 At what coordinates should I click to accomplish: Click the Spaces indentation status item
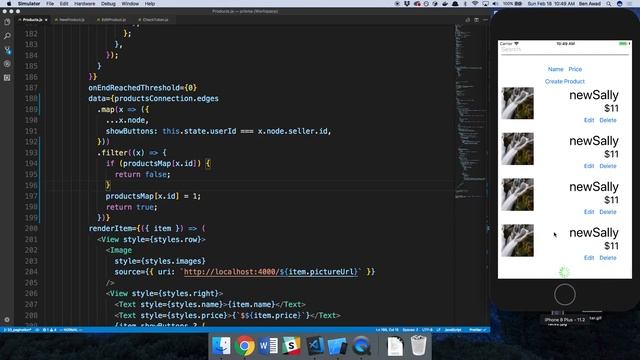pos(410,330)
